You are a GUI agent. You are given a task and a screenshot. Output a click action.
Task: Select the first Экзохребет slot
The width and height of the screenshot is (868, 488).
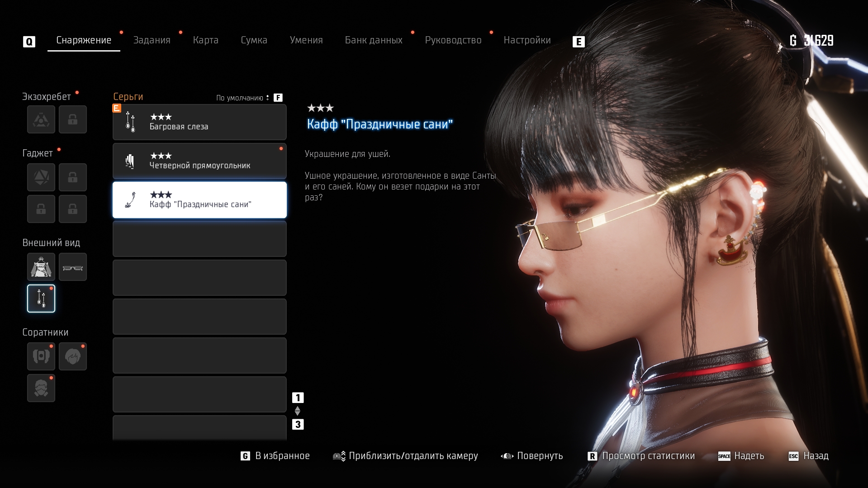(x=41, y=119)
